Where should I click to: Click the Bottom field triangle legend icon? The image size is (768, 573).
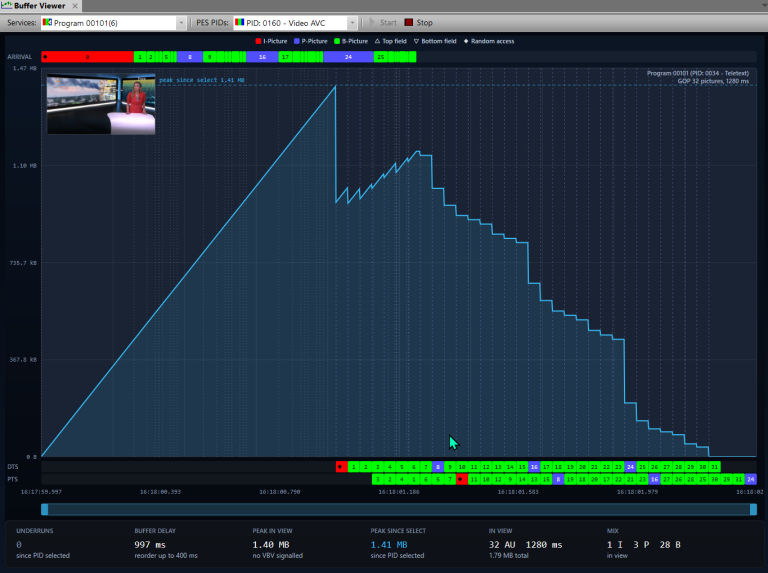(416, 41)
